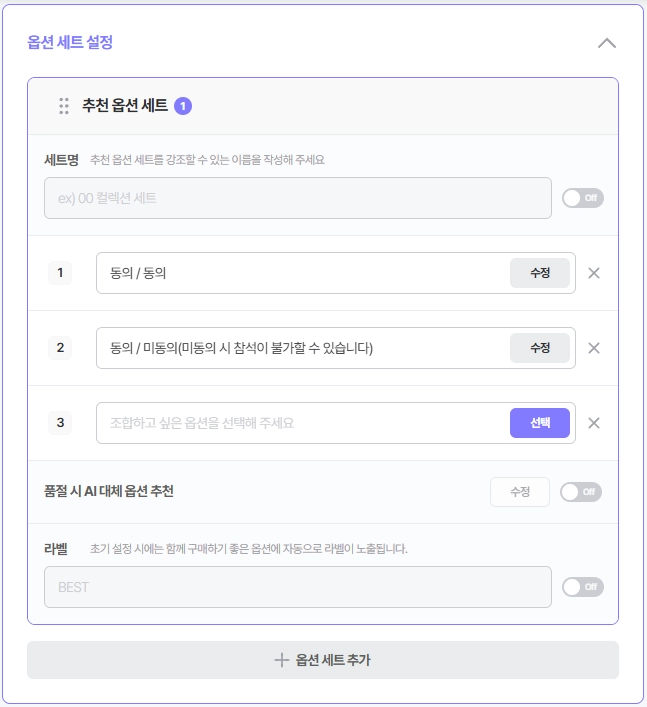Screen dimensions: 647x707
Task: Click the 조합하고 싶은 옵션 selection field
Action: coord(303,423)
